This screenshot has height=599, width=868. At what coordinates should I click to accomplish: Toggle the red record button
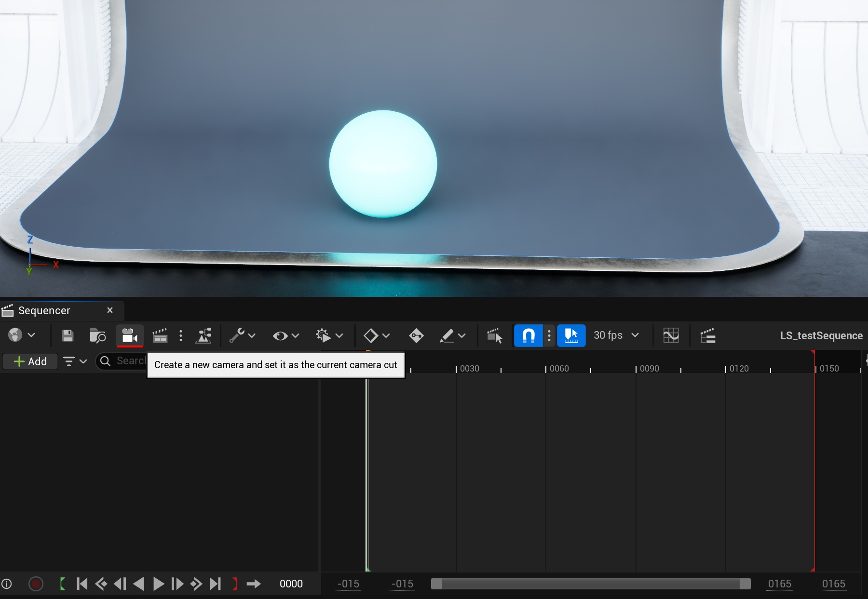pyautogui.click(x=36, y=584)
